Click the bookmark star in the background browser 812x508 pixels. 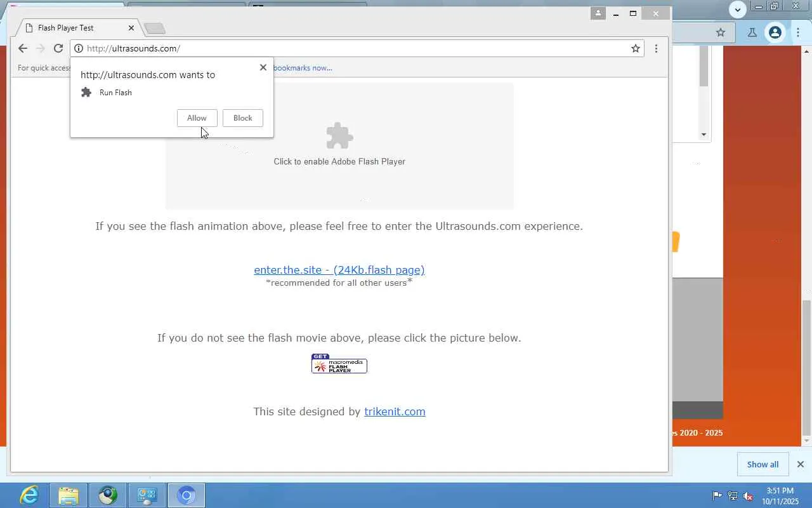click(x=721, y=32)
